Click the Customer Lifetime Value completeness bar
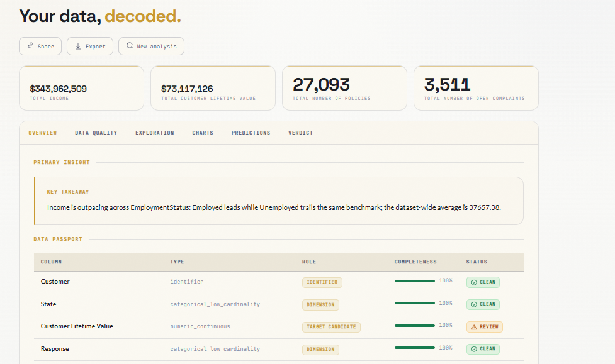 pyautogui.click(x=415, y=326)
